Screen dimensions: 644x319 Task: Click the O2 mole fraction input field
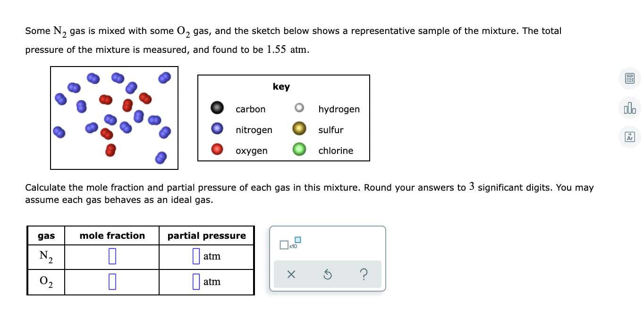pyautogui.click(x=111, y=282)
